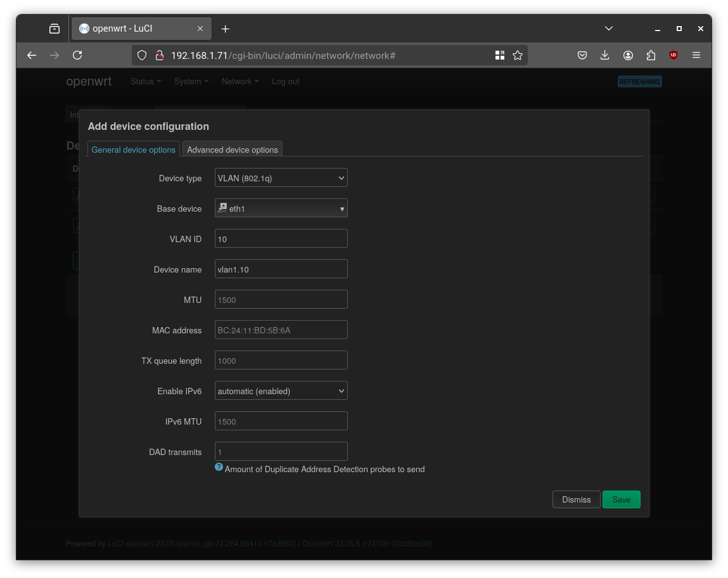Open the Network menu

[x=239, y=81]
